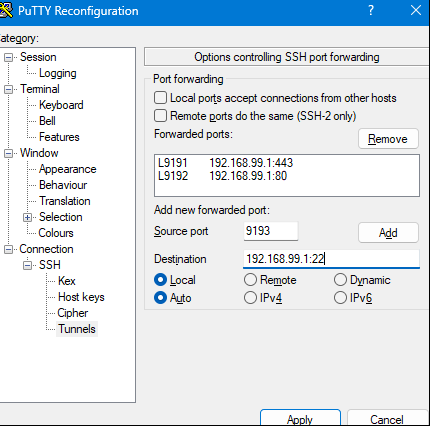Screen dimensions: 430x426
Task: Enable local ports accept connections from other hosts
Action: (160, 98)
